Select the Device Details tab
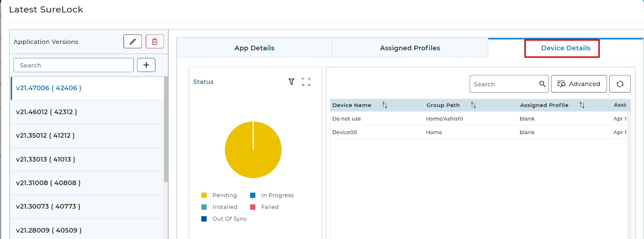Image resolution: width=644 pixels, height=239 pixels. tap(566, 48)
